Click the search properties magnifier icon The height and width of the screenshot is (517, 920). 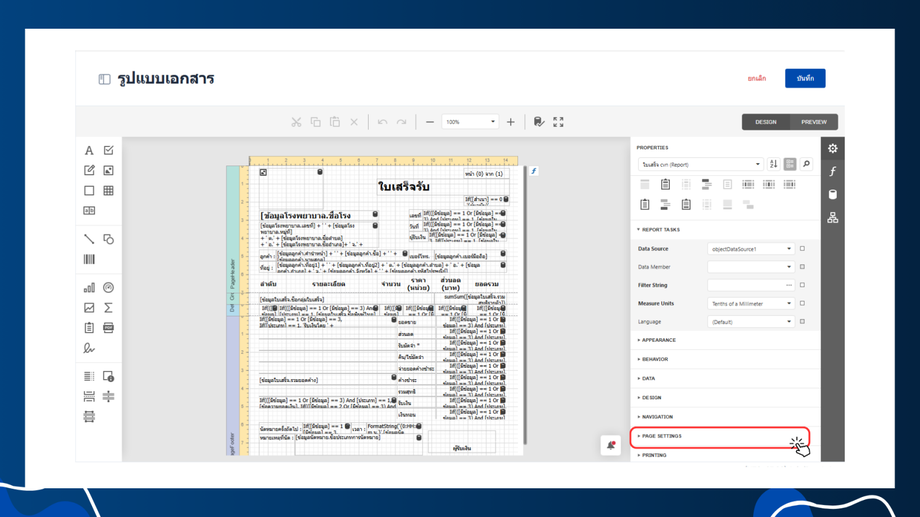pos(806,164)
